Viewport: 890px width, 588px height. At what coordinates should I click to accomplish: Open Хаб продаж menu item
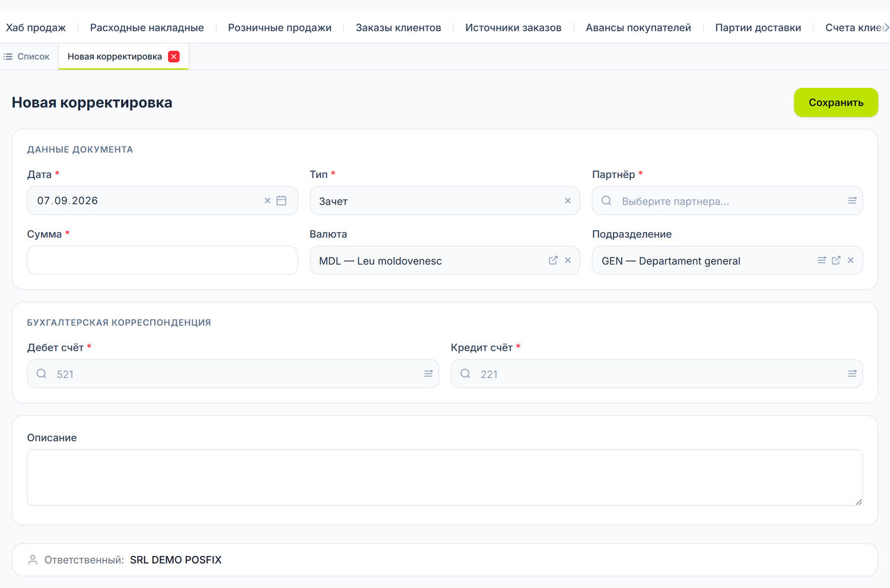[36, 27]
